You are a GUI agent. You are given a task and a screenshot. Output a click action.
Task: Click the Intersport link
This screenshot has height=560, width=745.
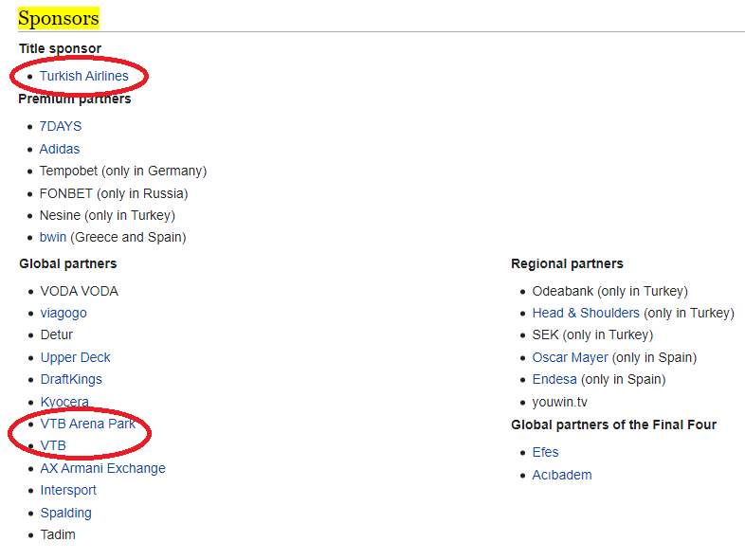click(x=68, y=490)
